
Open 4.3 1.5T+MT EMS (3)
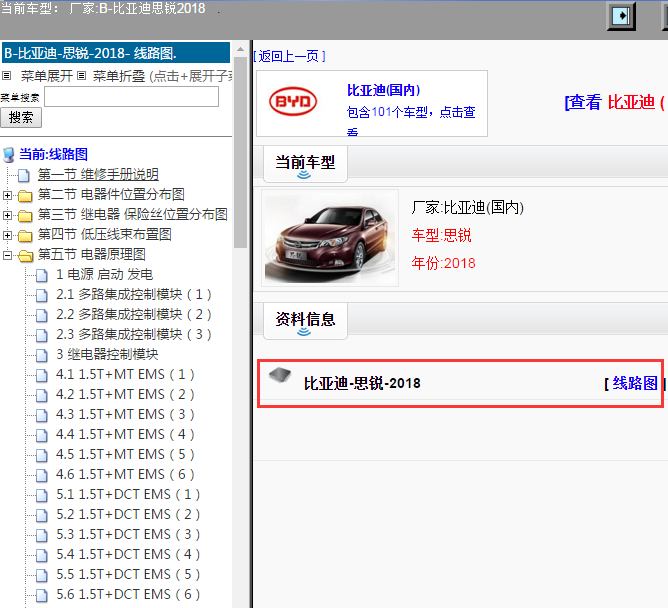125,414
